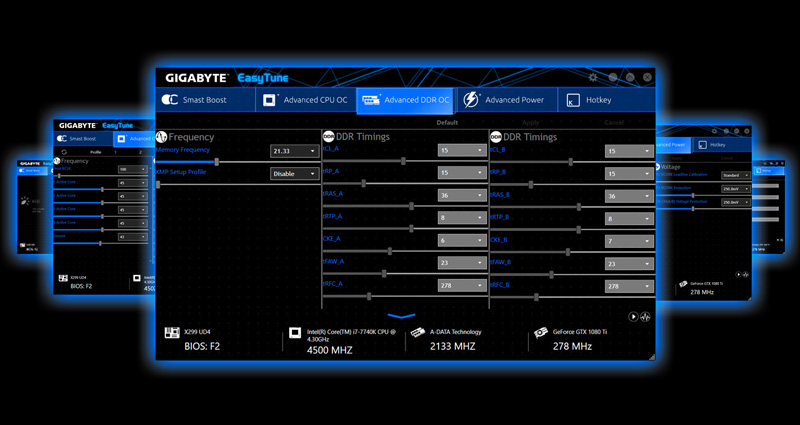800x425 pixels.
Task: Click the Cancel button in the main window
Action: tap(614, 122)
